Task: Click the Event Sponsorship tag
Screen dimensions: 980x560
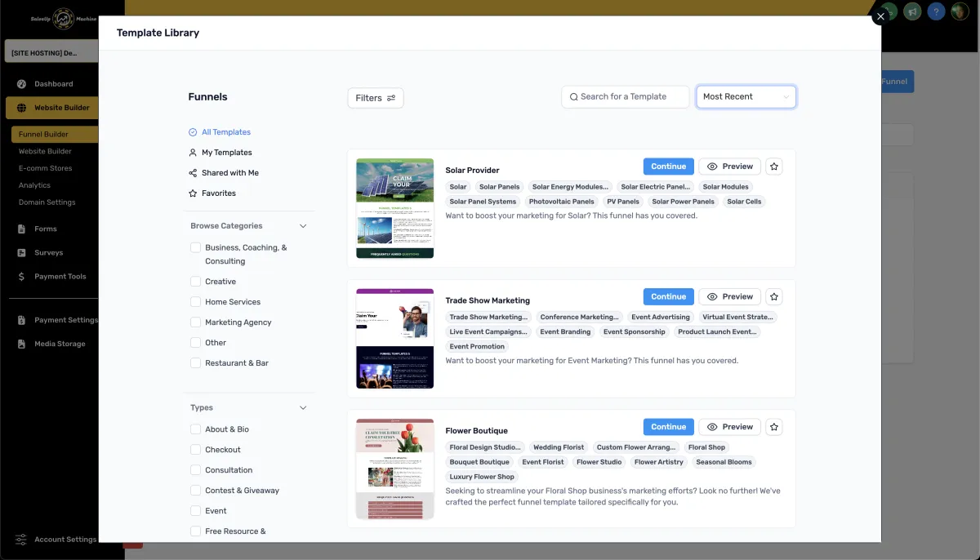Action: 635,332
